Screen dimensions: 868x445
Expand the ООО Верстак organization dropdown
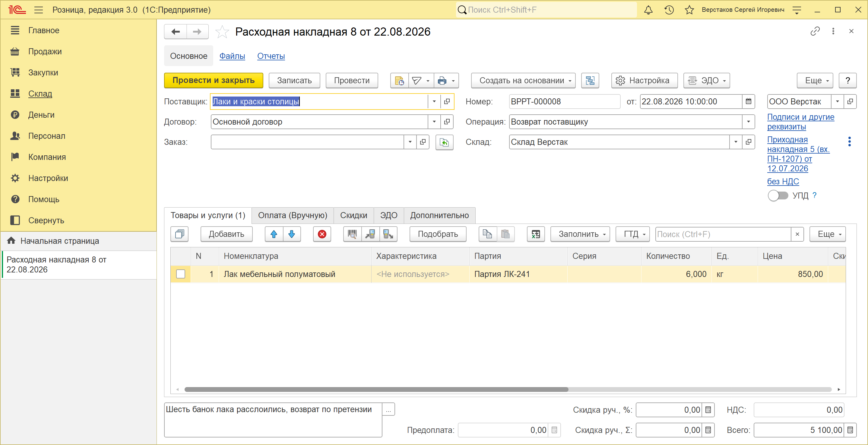coord(837,101)
